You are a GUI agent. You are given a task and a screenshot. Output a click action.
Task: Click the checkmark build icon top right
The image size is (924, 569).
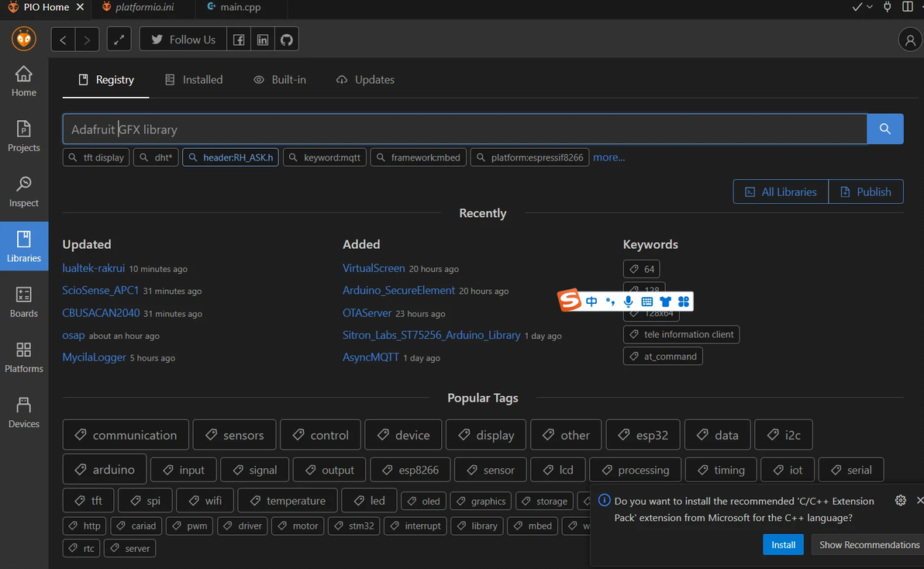(x=857, y=7)
